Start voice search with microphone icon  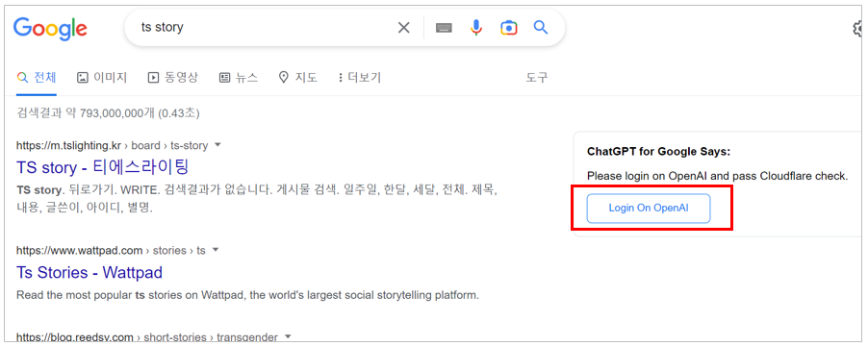click(476, 28)
